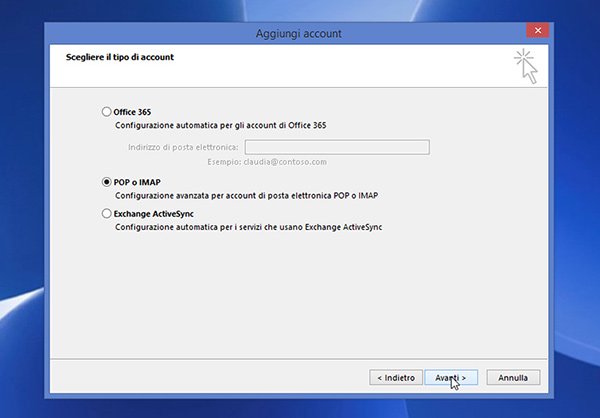The width and height of the screenshot is (600, 418).
Task: Select the POP o IMAP radio option
Action: point(106,182)
